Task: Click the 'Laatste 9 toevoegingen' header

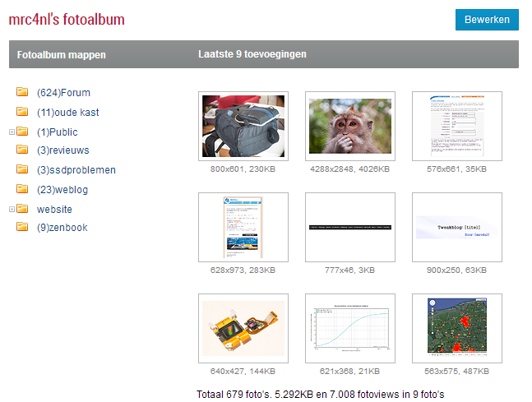Action: pos(252,54)
